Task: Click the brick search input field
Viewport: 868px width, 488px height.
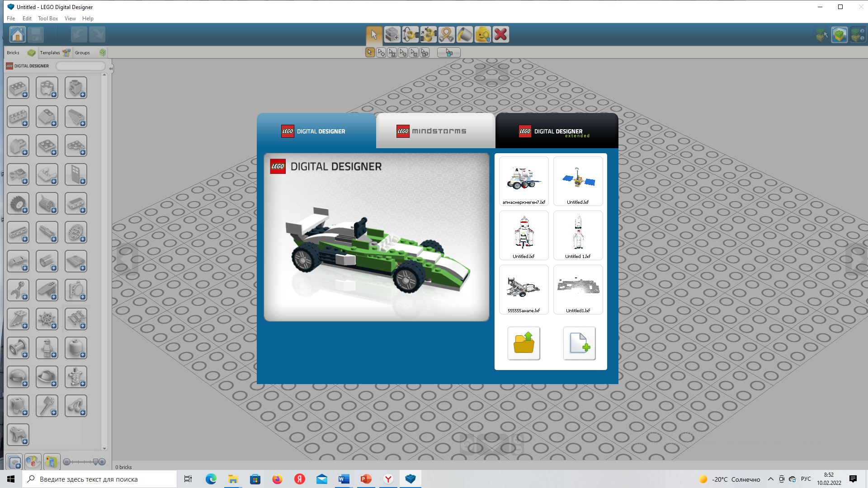Action: [80, 66]
